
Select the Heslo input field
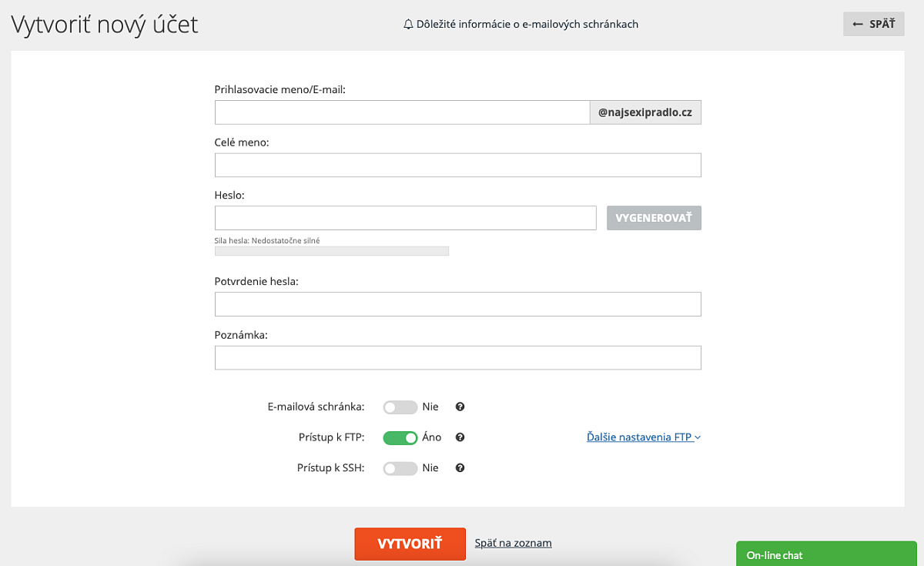(x=406, y=218)
